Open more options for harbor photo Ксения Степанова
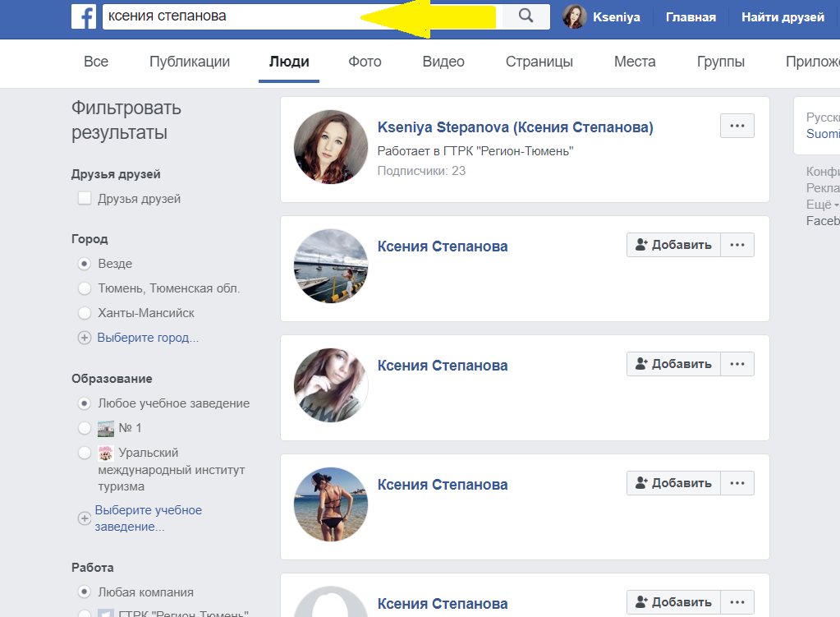This screenshot has width=840, height=617. click(x=737, y=245)
